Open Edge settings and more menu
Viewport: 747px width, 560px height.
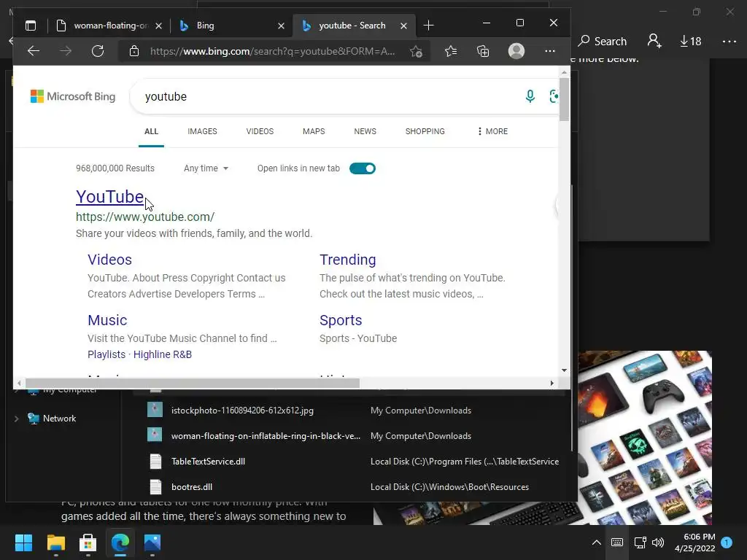click(550, 51)
